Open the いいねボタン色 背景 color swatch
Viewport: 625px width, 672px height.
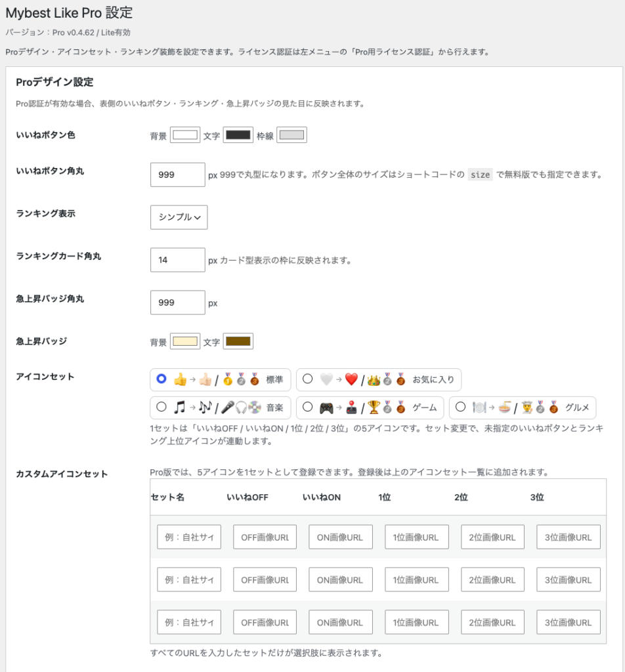coord(184,135)
